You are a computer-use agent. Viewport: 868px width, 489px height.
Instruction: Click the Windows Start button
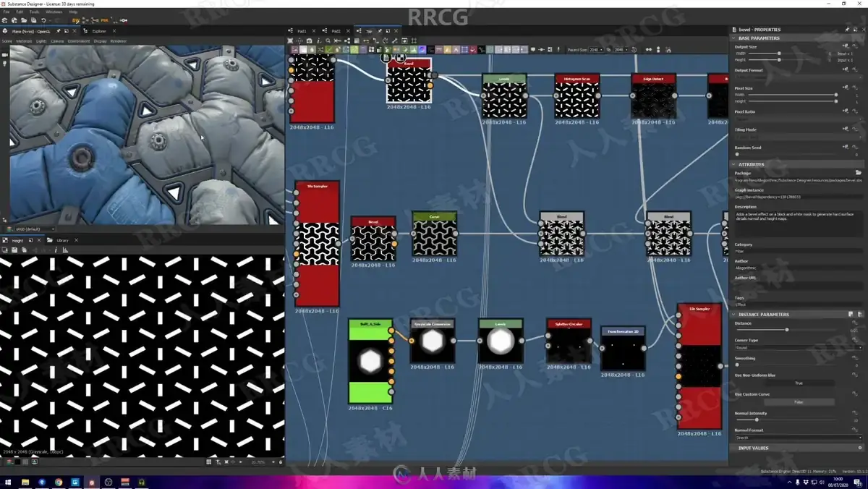click(x=8, y=482)
